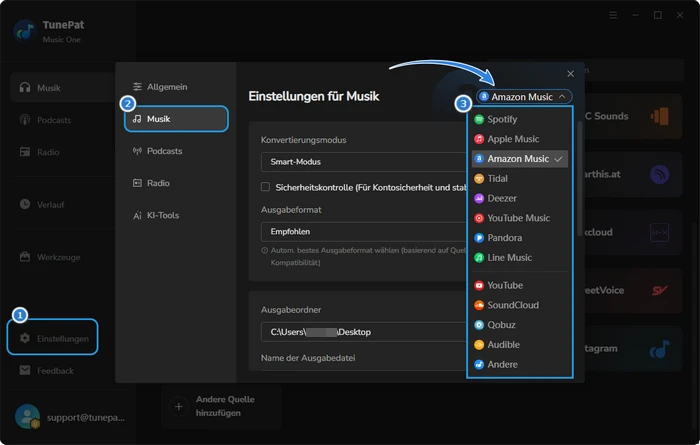Select Spotify in the service dropdown list
The height and width of the screenshot is (445, 700).
tap(520, 119)
